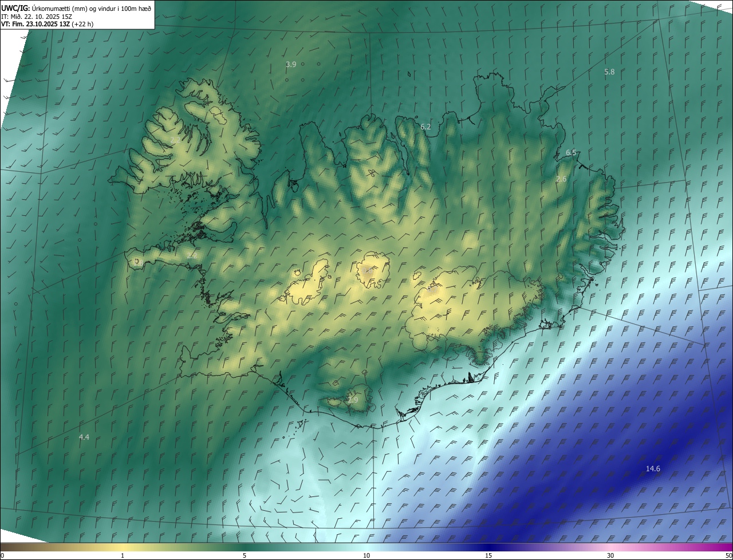
Task: Click the 2.9 value on the southern glacier
Action: [x=353, y=400]
